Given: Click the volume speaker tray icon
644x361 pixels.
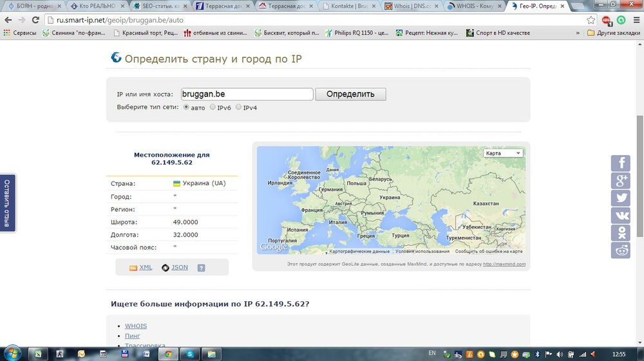Looking at the screenshot, I should (560, 354).
